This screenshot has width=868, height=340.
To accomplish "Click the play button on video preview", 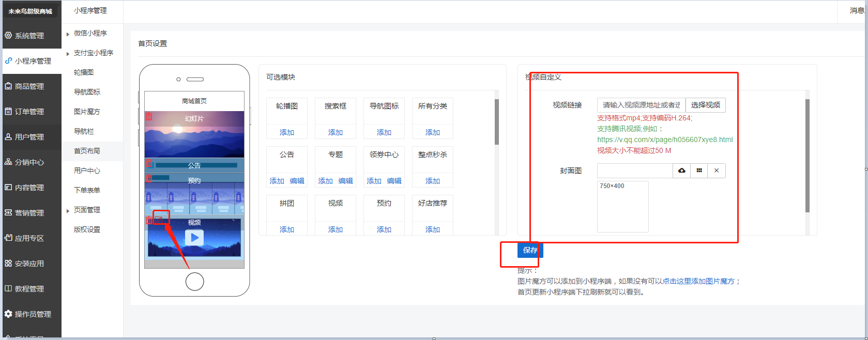I will 194,238.
